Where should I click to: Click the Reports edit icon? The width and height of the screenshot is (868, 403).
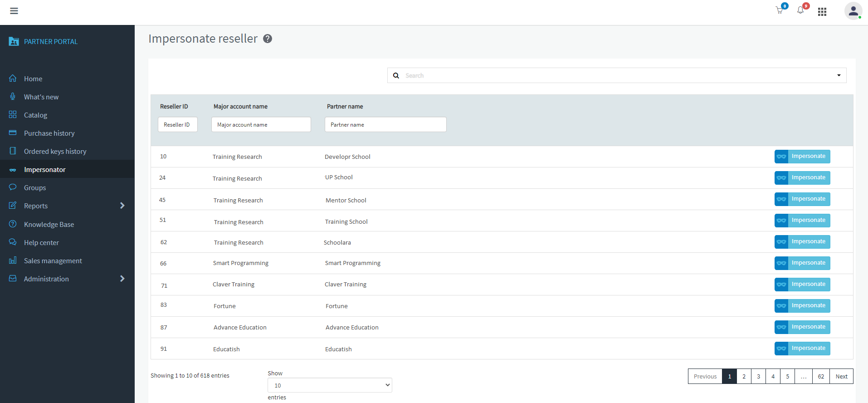click(13, 205)
